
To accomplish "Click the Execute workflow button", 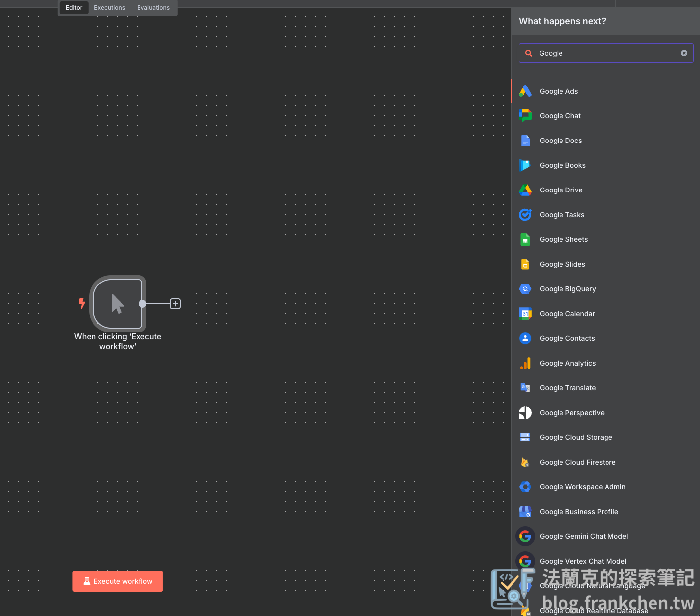I will tap(118, 581).
